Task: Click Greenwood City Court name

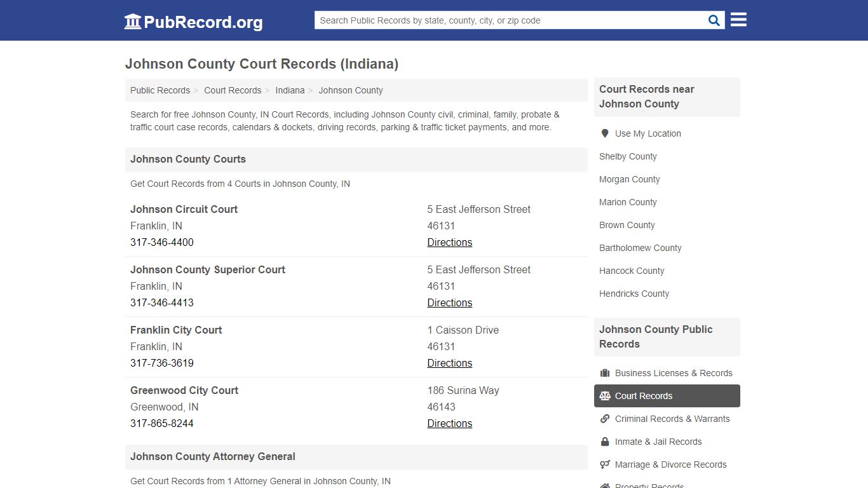Action: (x=184, y=390)
